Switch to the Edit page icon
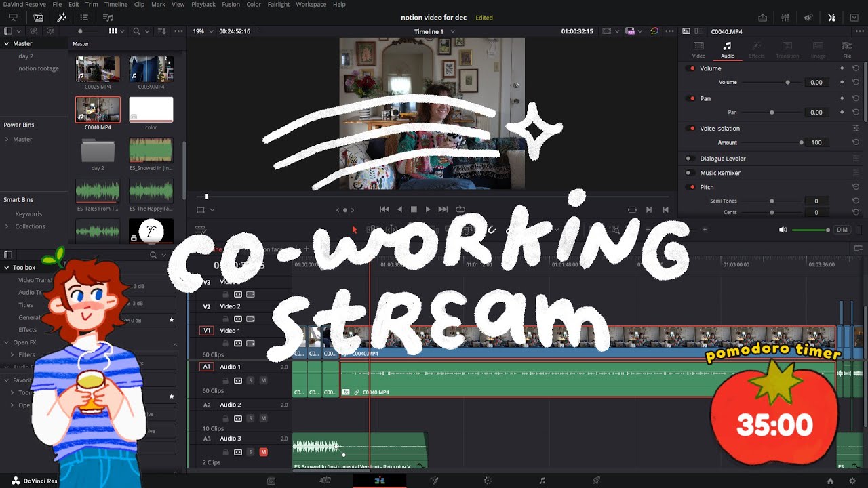Screen dimensions: 868x488 pos(380,481)
